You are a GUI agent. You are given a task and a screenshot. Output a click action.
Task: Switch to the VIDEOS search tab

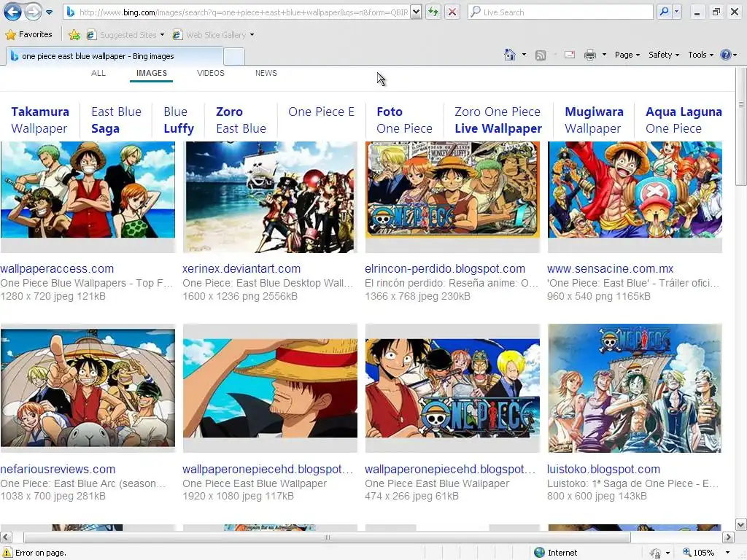[211, 73]
